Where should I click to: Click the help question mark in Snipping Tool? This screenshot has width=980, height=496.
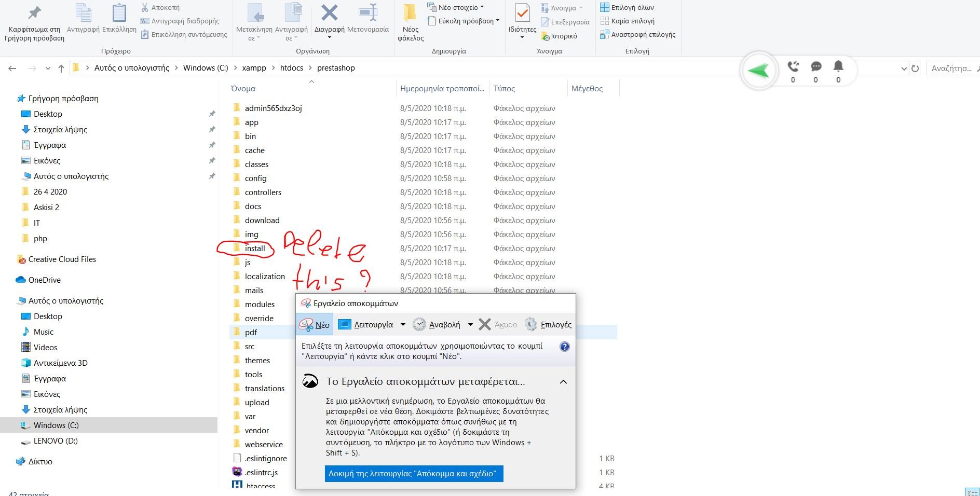[x=565, y=347]
